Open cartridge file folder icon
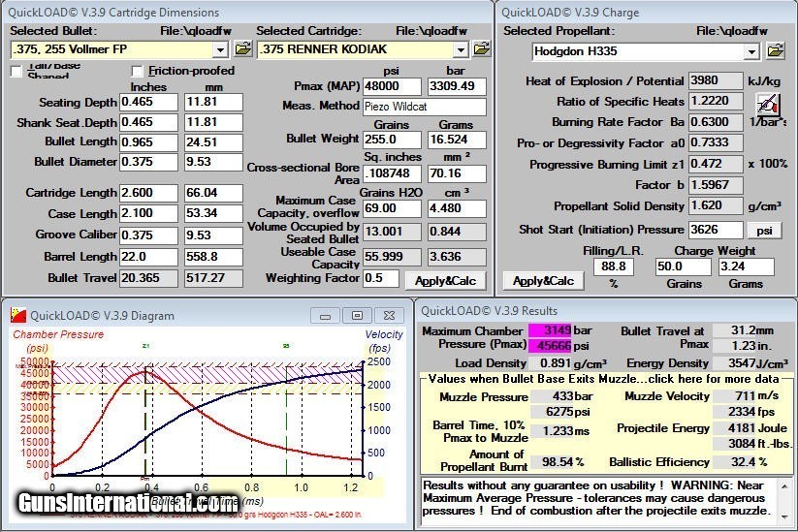 [x=485, y=48]
